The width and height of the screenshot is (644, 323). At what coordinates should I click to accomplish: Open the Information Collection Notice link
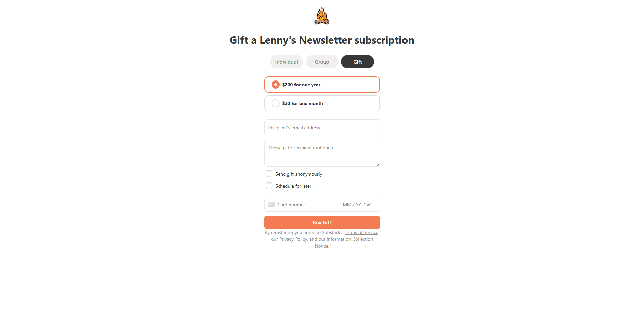click(344, 243)
